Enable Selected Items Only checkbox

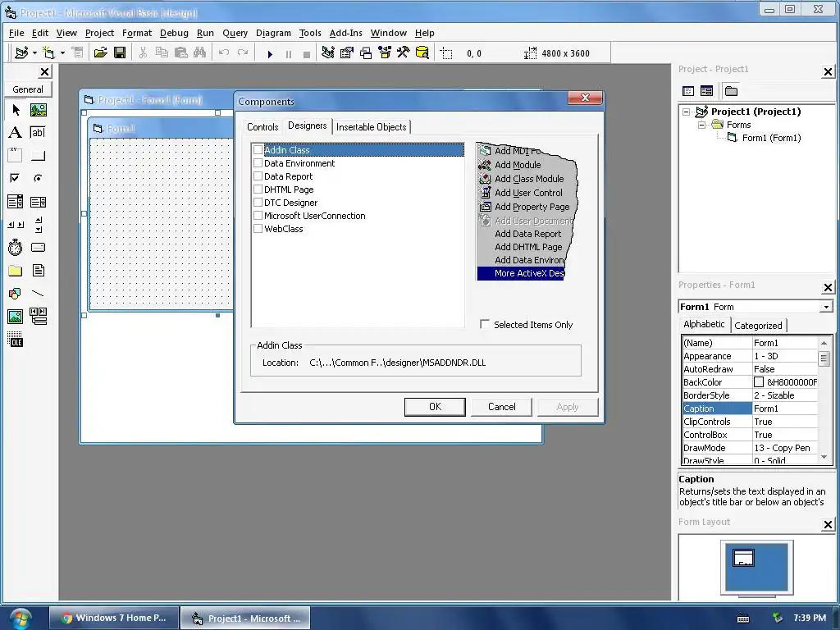(x=485, y=324)
